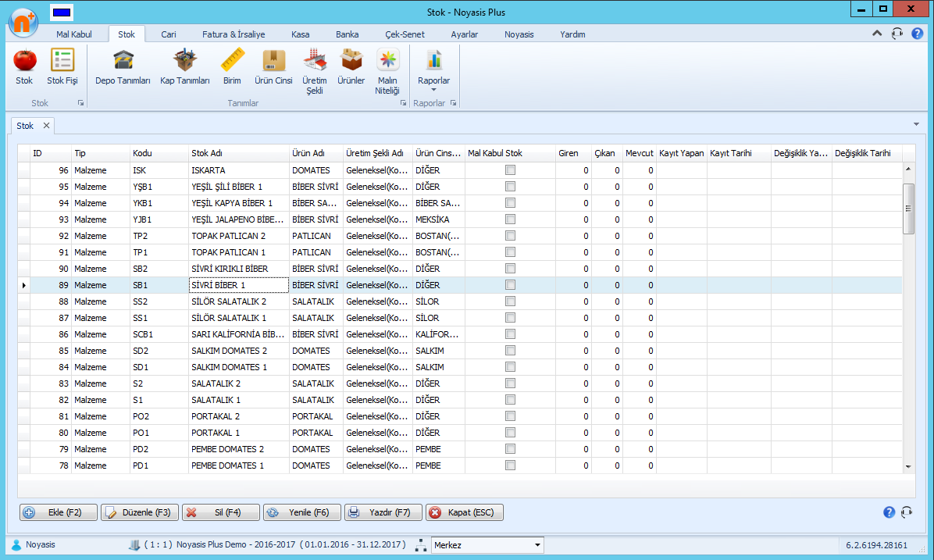Click the bottom-right headset support icon

click(907, 512)
